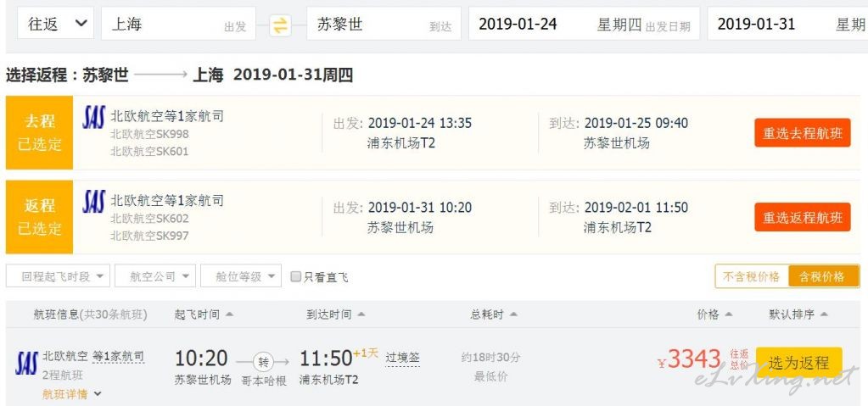Click 选为返程 select return button
868x406 pixels.
pos(798,363)
